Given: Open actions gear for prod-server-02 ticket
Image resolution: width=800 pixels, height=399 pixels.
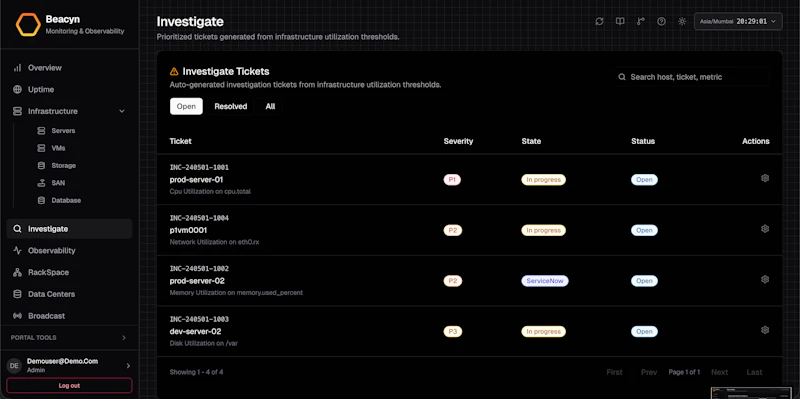Looking at the screenshot, I should coord(765,279).
